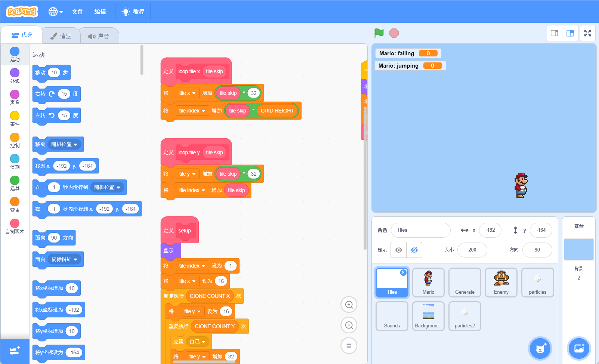Zoom out the code workspace
599x364 pixels.
tap(349, 325)
